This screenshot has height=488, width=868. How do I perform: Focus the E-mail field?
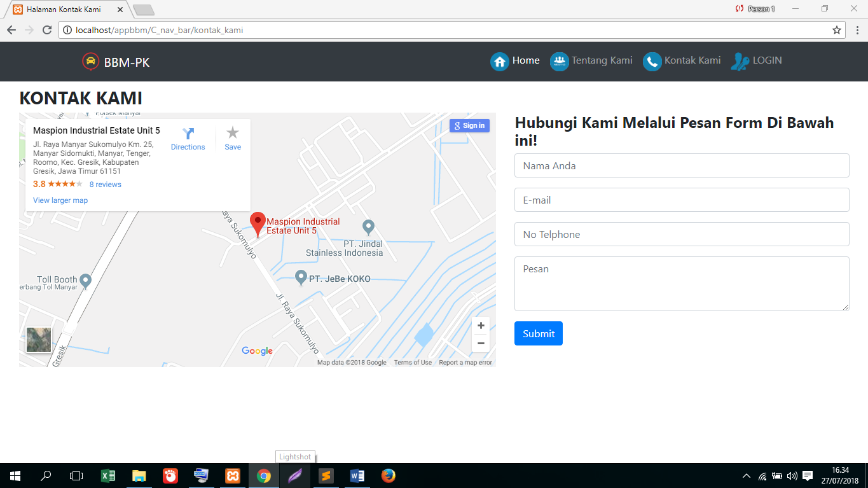[x=682, y=200]
